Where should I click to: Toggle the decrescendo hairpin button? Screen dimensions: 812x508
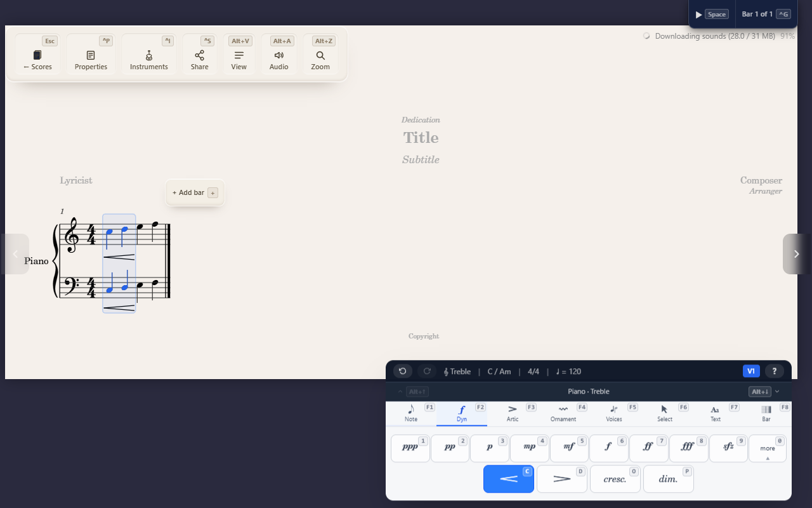tap(562, 479)
